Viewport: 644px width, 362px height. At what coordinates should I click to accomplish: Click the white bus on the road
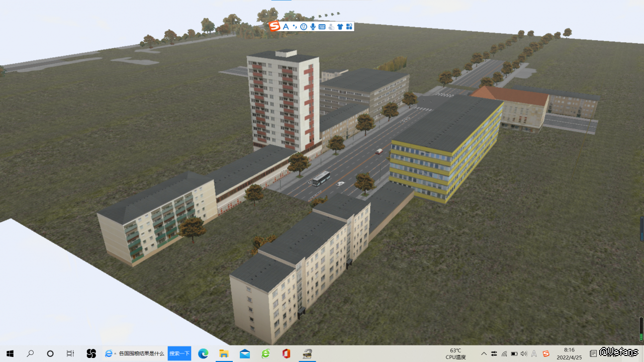pos(321,178)
